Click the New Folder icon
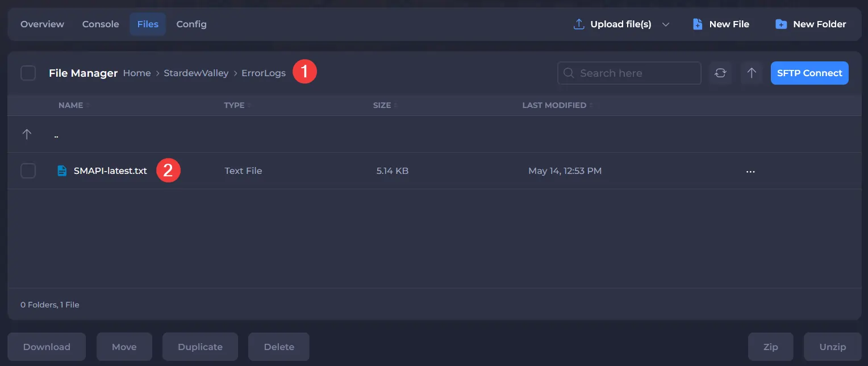868x366 pixels. coord(781,24)
